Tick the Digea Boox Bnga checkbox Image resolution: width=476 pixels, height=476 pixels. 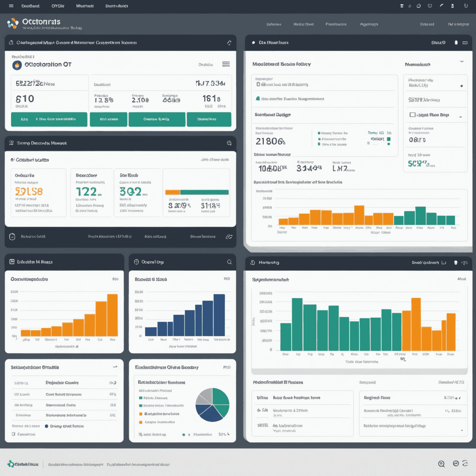412,115
